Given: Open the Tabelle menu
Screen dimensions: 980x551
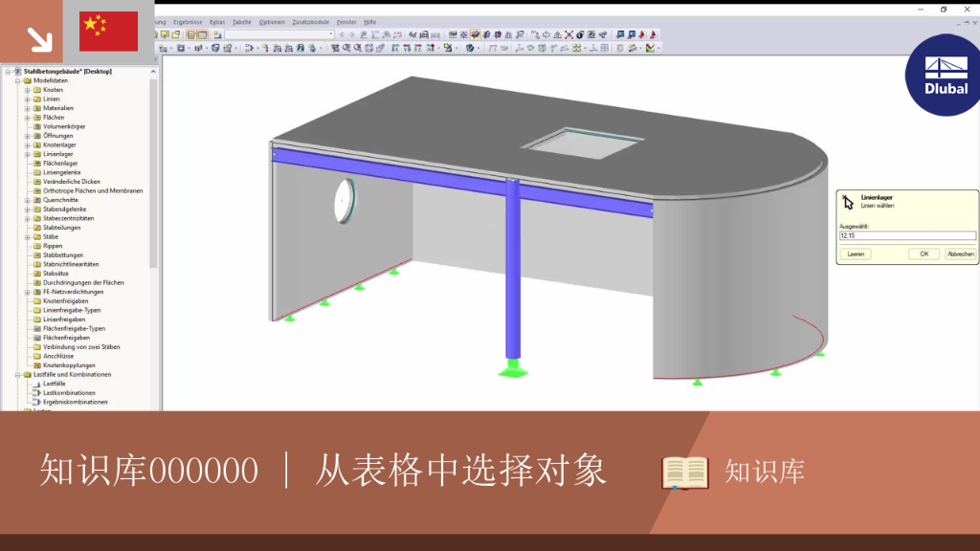Looking at the screenshot, I should tap(241, 22).
